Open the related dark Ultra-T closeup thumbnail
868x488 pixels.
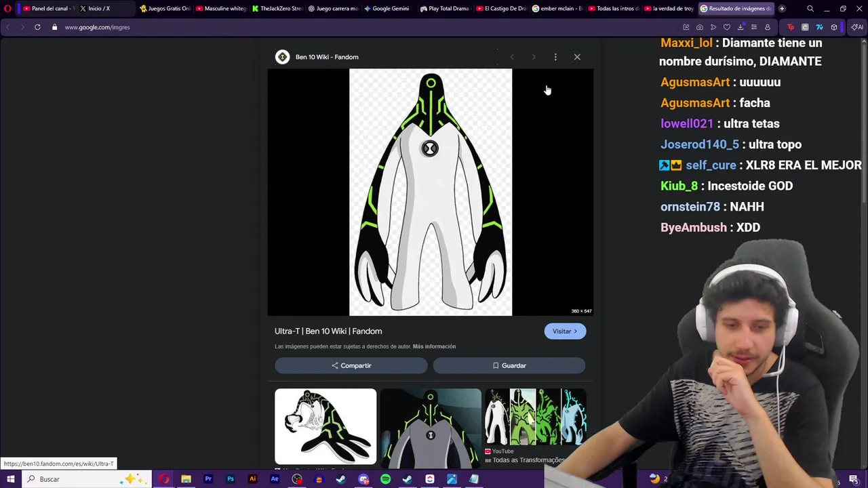(x=431, y=428)
